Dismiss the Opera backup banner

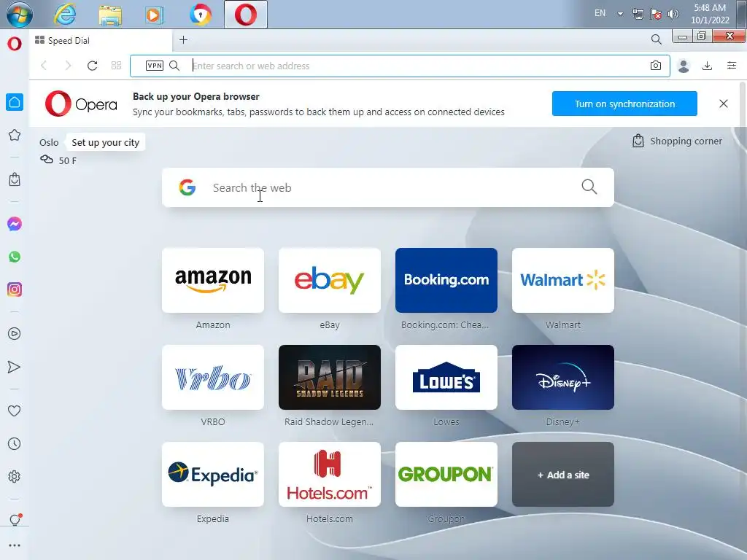[x=723, y=104]
